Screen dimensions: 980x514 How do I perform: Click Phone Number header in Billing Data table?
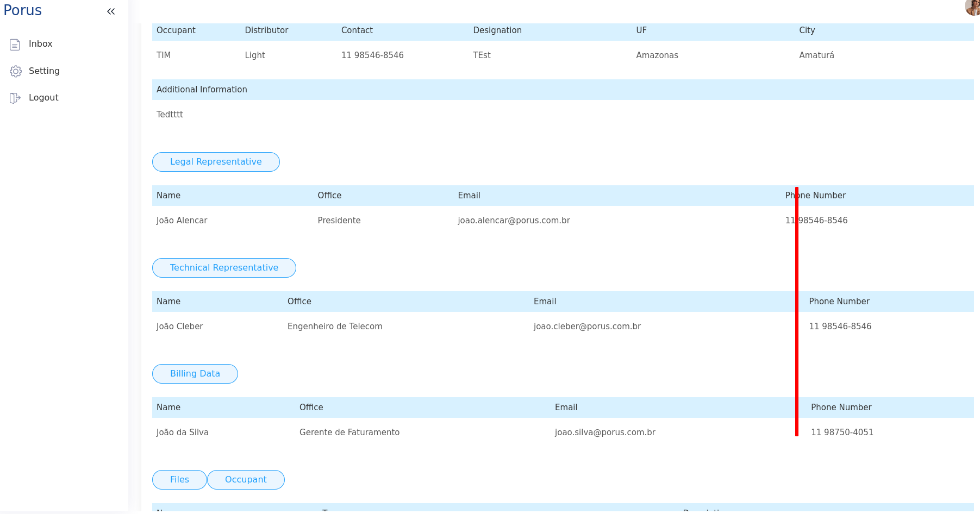841,408
